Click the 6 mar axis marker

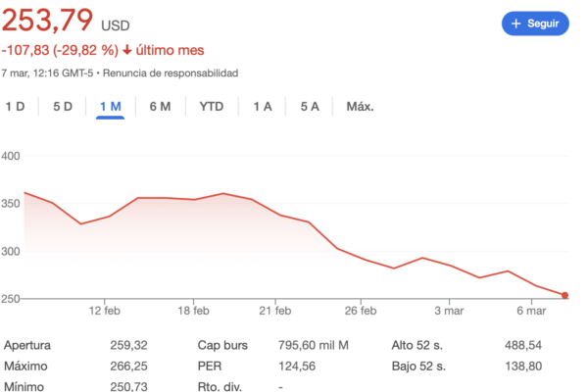(531, 311)
